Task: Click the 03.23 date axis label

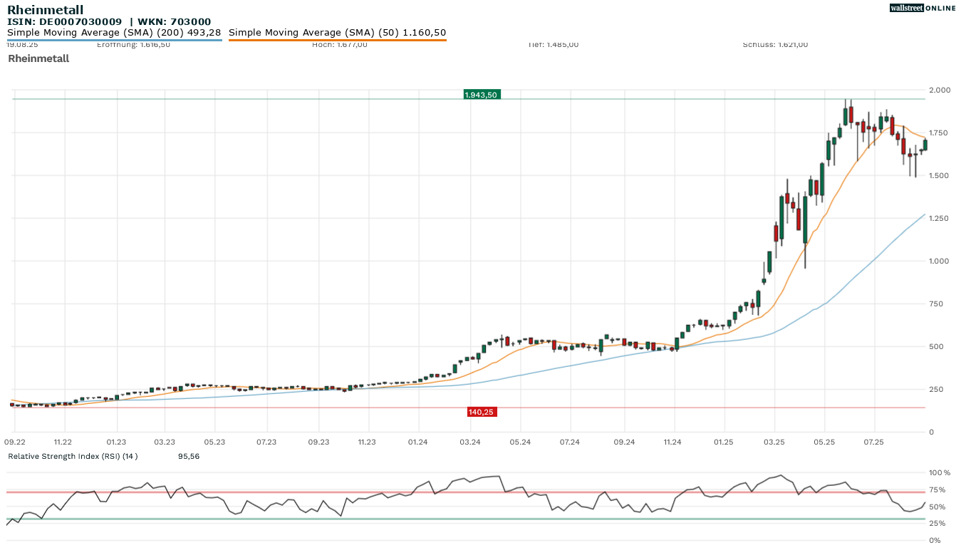Action: pyautogui.click(x=164, y=442)
